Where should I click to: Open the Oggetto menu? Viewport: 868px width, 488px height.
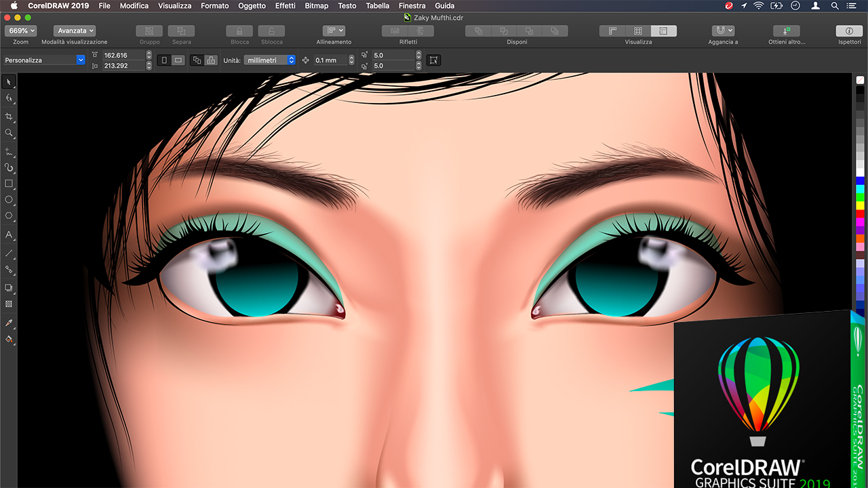click(x=252, y=5)
